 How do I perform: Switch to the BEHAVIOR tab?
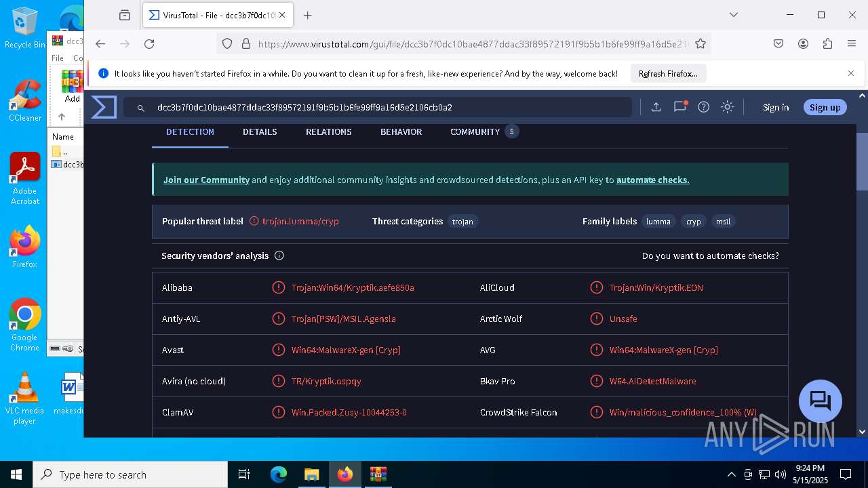point(401,131)
